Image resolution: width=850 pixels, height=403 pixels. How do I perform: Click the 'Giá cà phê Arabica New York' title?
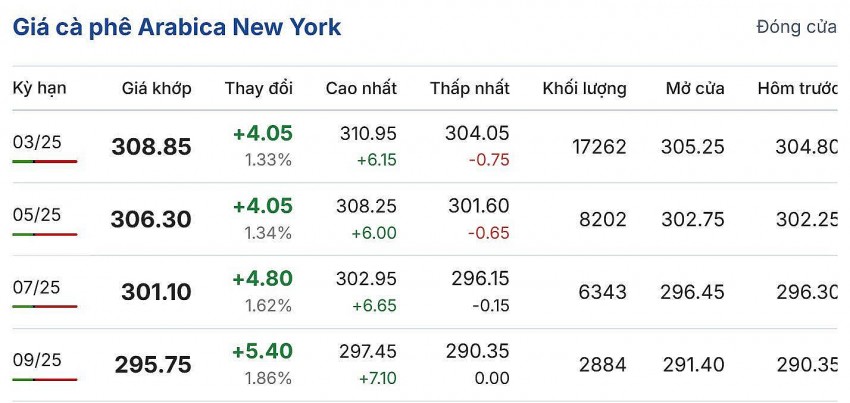177,27
